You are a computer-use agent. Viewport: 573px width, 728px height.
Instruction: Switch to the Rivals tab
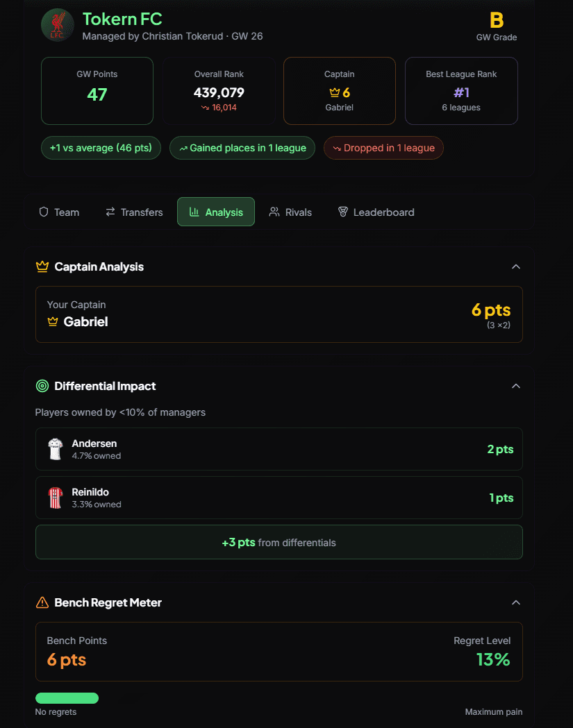pyautogui.click(x=290, y=212)
